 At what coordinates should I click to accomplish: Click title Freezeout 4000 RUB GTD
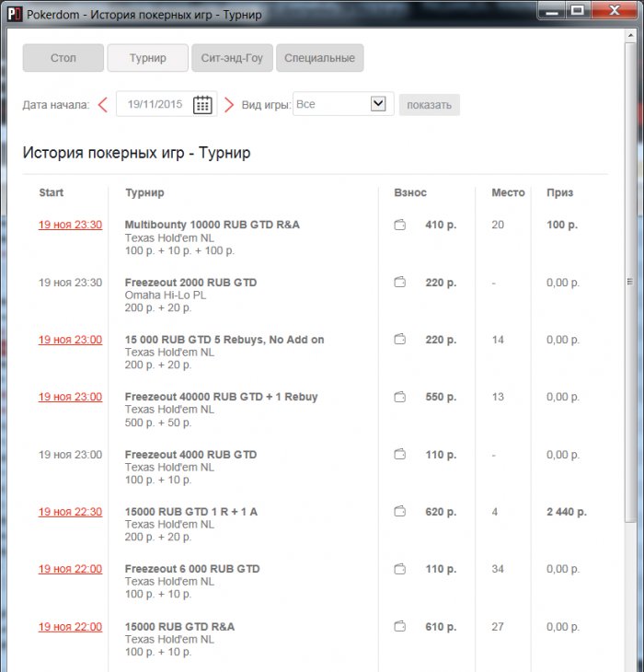tap(190, 454)
